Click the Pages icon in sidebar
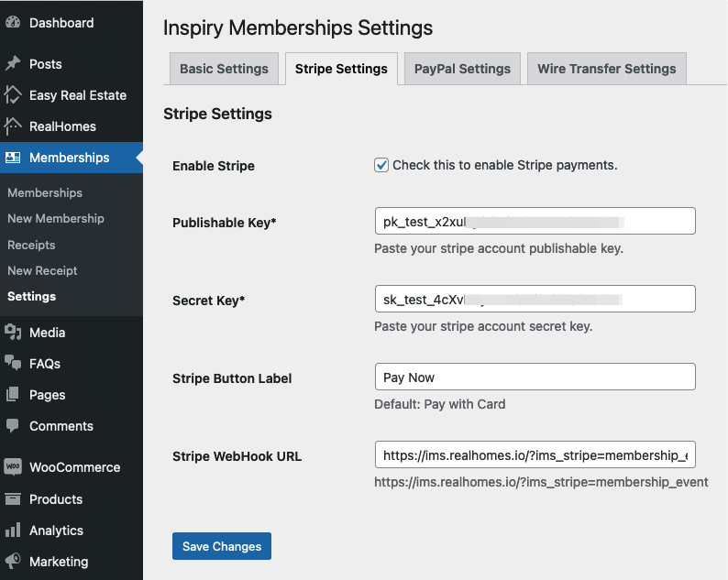728x580 pixels. click(x=13, y=394)
